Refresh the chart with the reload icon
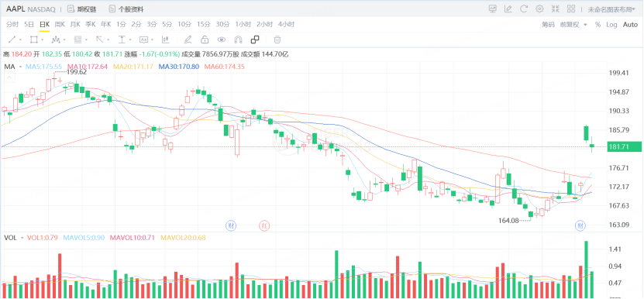Viewport: 644px width, 299px height. point(524,9)
